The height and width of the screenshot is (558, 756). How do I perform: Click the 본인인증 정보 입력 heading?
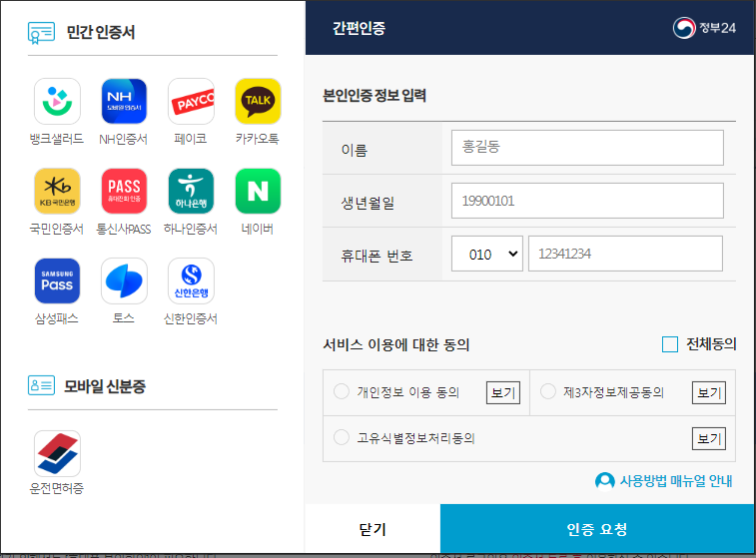pyautogui.click(x=375, y=96)
